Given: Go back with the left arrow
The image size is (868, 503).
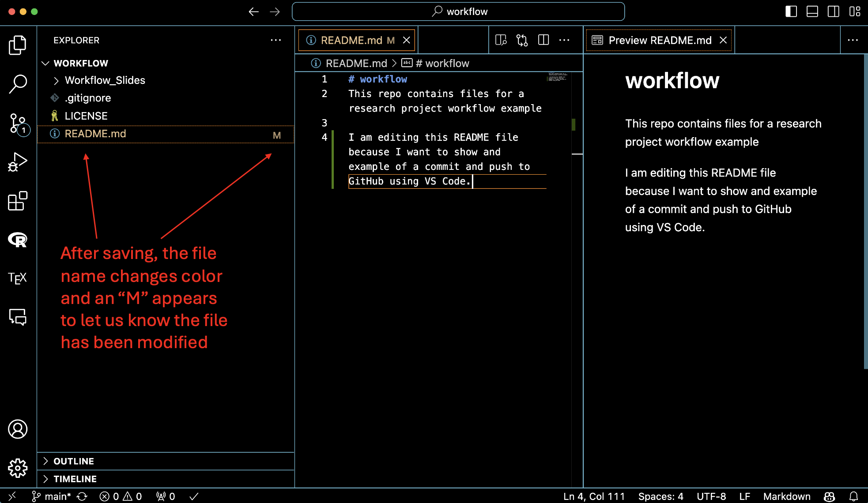Looking at the screenshot, I should (x=253, y=11).
